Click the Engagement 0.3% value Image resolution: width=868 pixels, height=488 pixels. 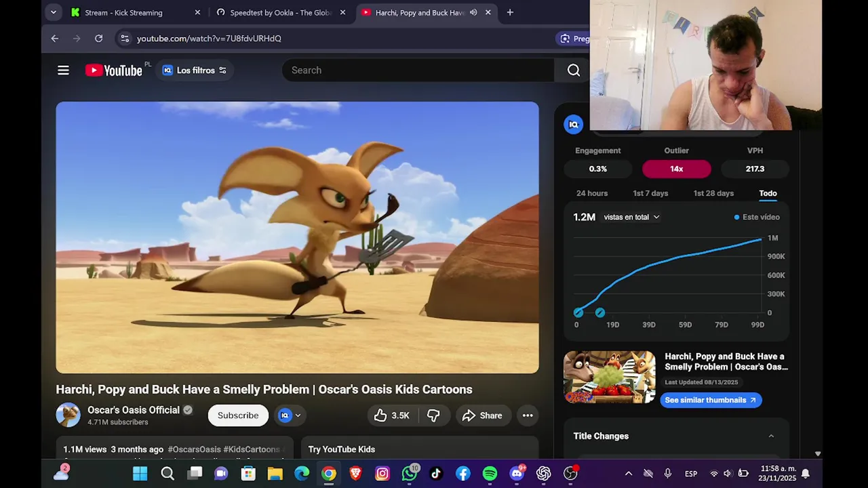coord(598,169)
